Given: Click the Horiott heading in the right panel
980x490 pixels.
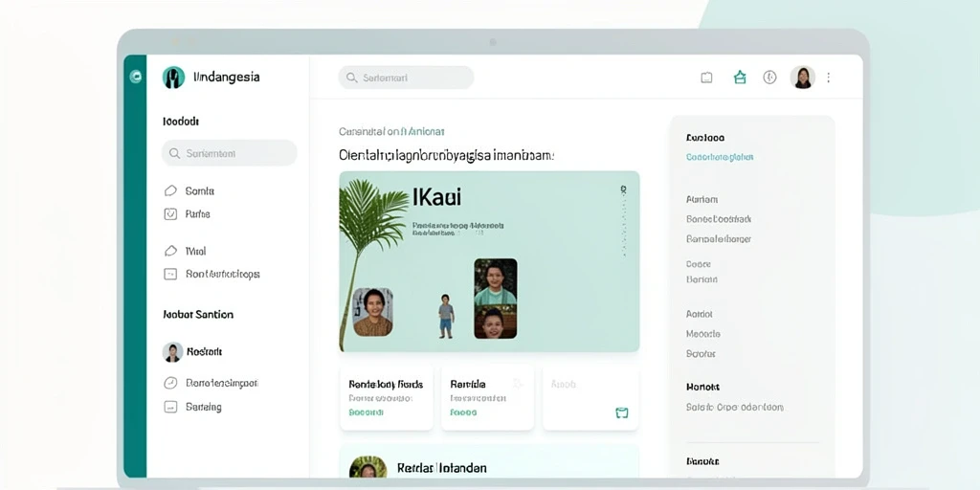Looking at the screenshot, I should tap(703, 387).
